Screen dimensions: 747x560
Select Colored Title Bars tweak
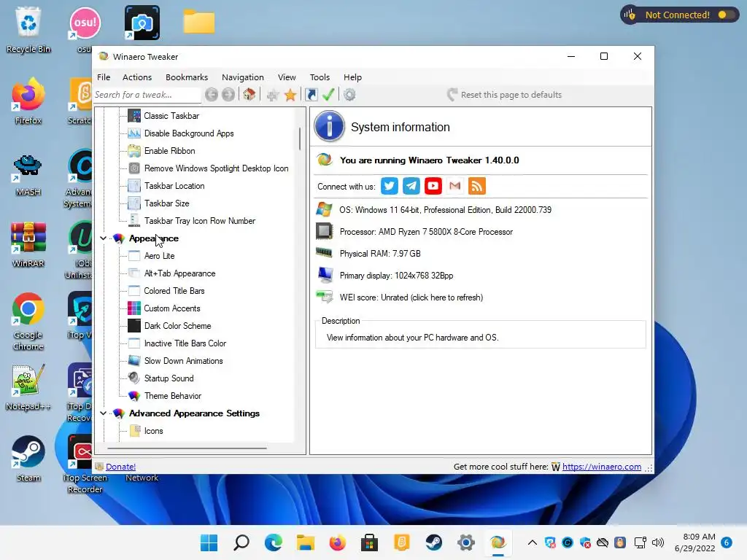click(174, 291)
